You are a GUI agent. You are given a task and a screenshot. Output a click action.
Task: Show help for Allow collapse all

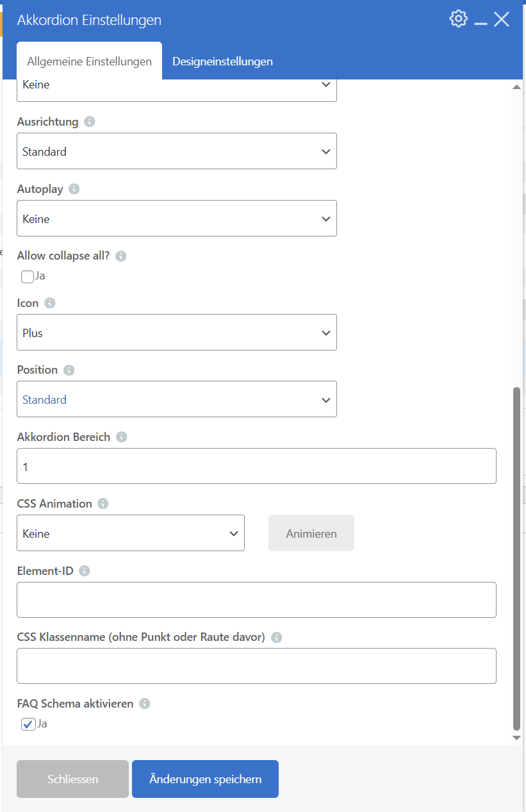(121, 256)
